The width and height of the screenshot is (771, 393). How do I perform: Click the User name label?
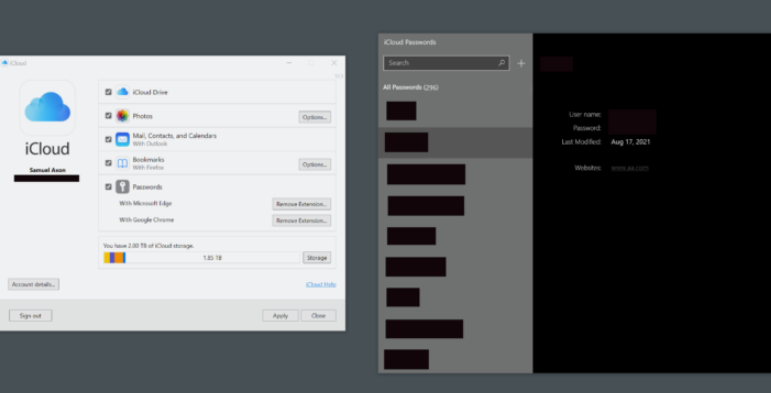585,114
